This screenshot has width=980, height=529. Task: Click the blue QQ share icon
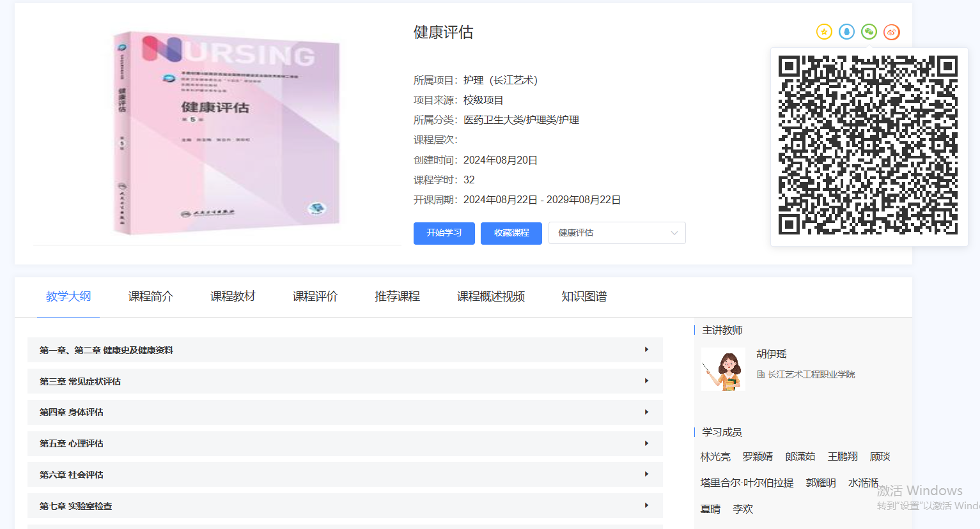846,32
